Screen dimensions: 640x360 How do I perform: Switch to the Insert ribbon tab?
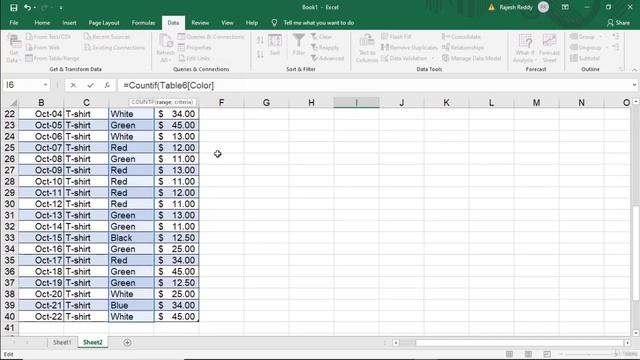pyautogui.click(x=69, y=23)
